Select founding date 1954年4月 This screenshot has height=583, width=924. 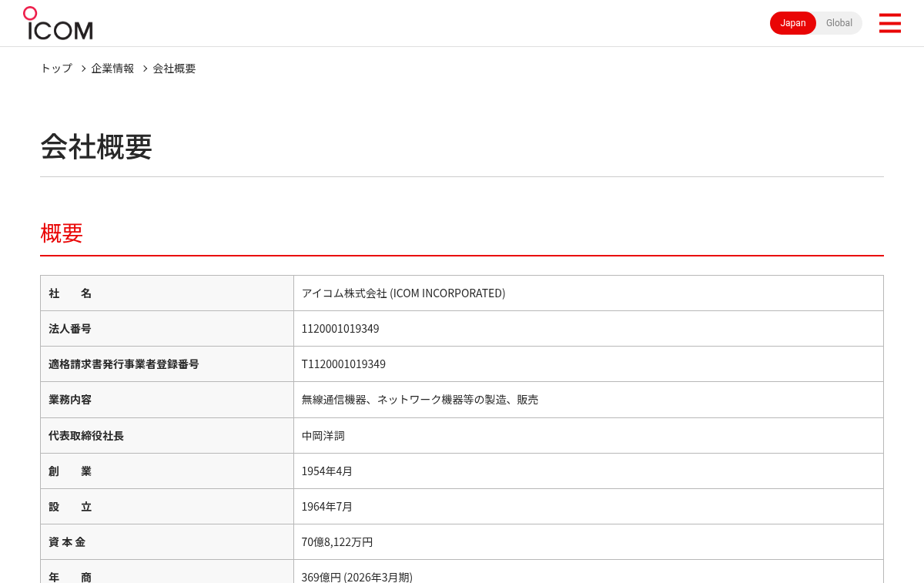[x=327, y=471]
